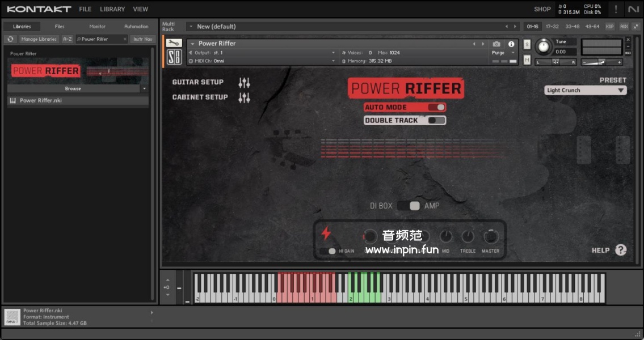Open the Help question mark icon
The image size is (644, 340).
(621, 250)
